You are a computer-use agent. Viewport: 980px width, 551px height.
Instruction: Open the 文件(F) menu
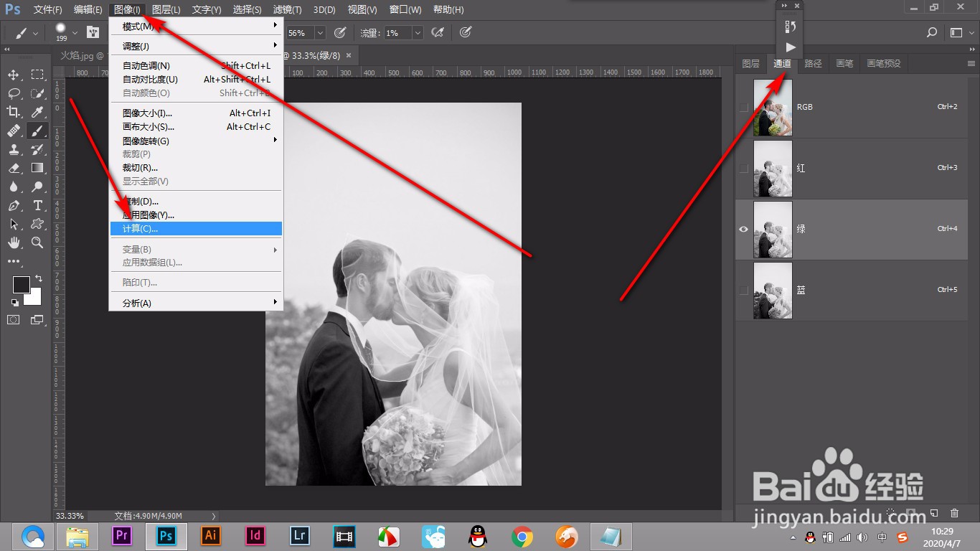click(48, 9)
